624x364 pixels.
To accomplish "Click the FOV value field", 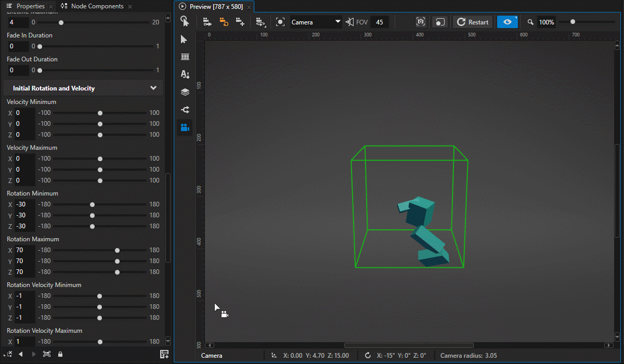I will (x=380, y=22).
